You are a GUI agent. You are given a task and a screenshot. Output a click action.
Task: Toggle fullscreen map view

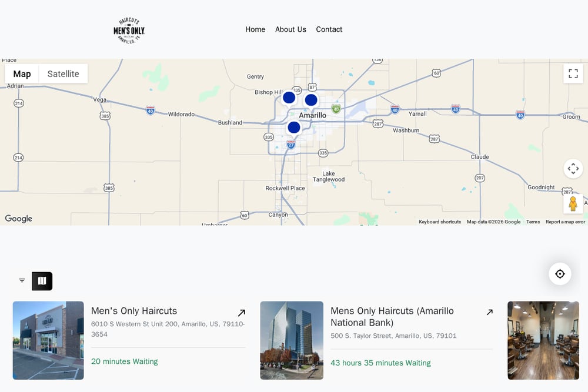pos(573,73)
